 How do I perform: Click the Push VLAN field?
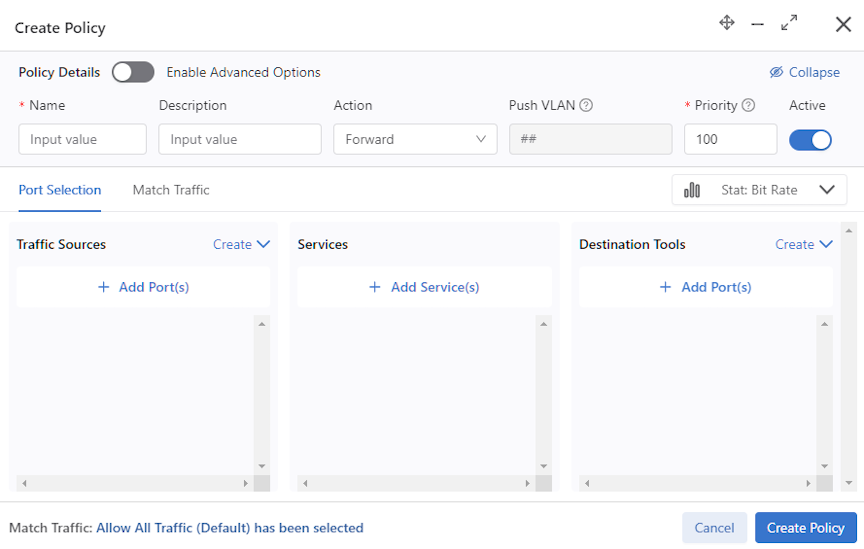click(590, 139)
